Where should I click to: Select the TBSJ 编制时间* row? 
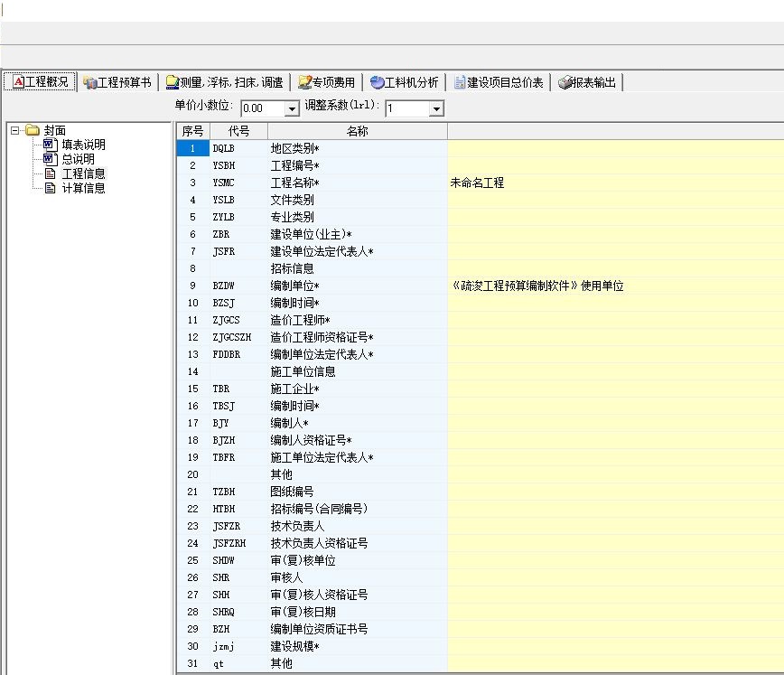click(480, 406)
